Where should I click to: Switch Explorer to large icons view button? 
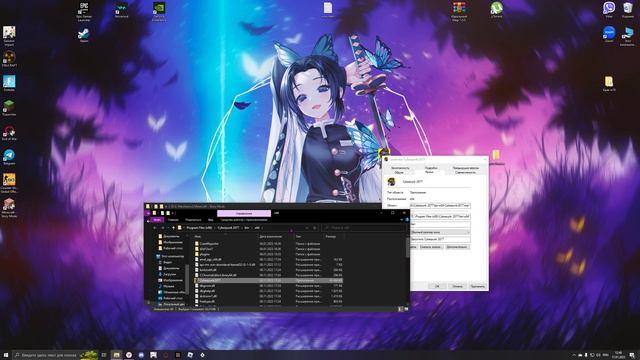click(x=406, y=309)
